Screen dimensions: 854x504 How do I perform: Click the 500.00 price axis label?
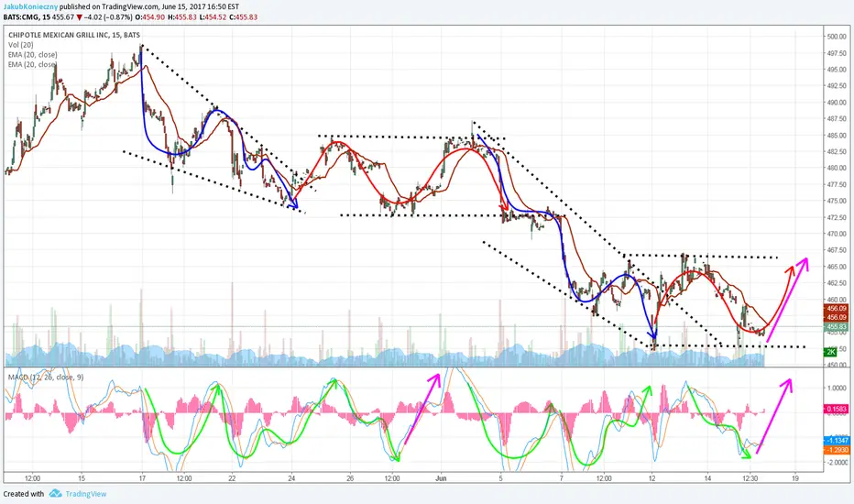click(x=836, y=37)
